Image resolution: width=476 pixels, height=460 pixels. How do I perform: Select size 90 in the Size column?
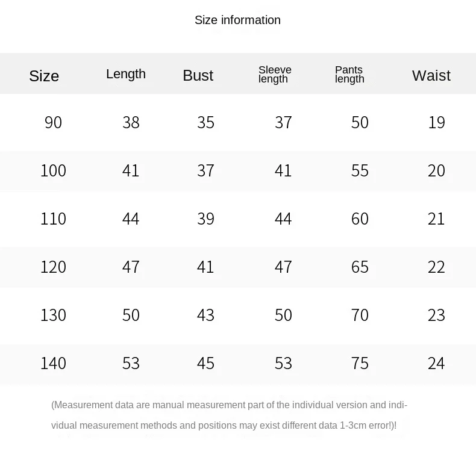pyautogui.click(x=53, y=122)
